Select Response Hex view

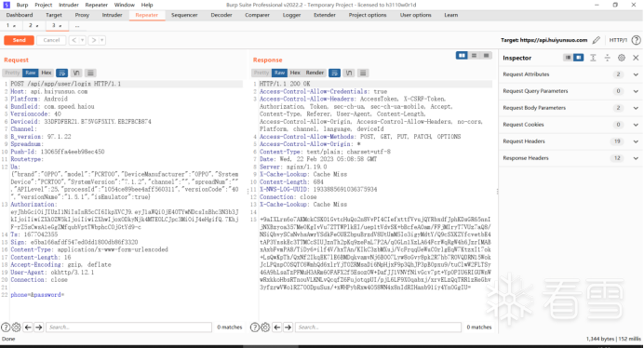pyautogui.click(x=295, y=73)
